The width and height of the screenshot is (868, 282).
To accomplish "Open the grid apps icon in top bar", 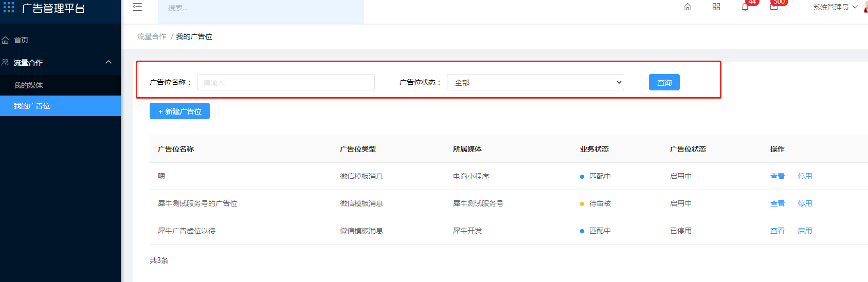I will point(716,7).
